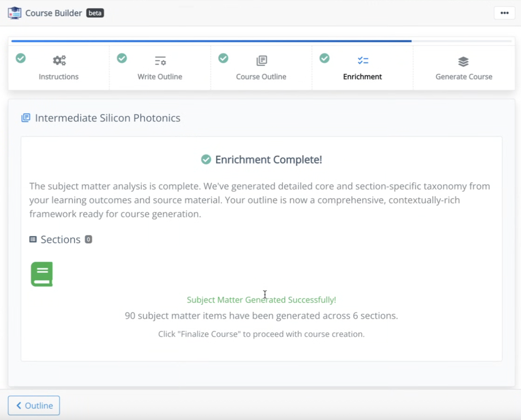Click the Enrichment Complete green check icon
Screen dimensions: 521x420
coord(206,160)
